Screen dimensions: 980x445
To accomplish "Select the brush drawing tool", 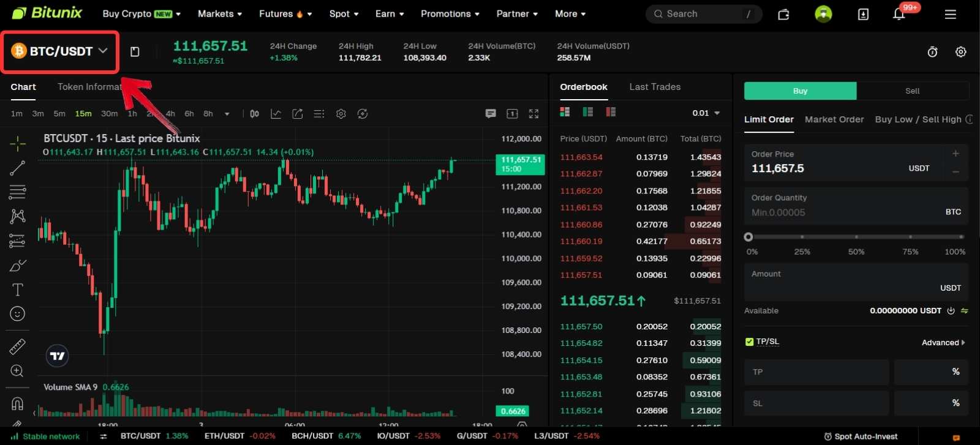I will click(18, 266).
